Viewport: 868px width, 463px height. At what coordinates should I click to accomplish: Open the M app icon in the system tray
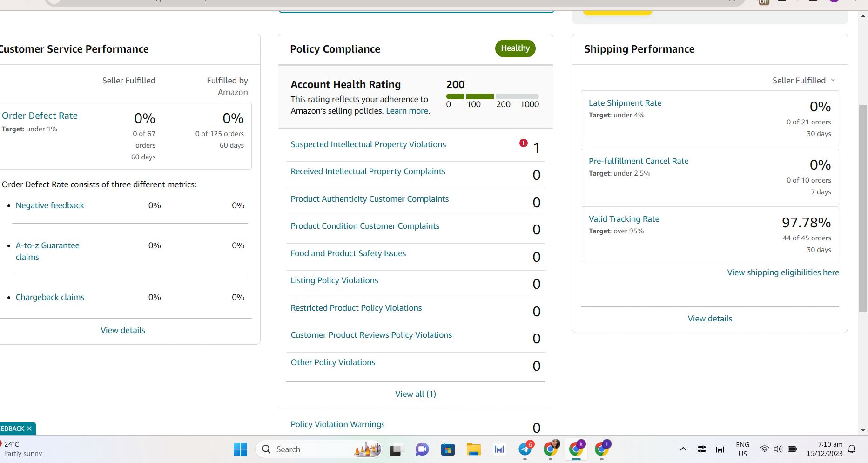pos(720,449)
